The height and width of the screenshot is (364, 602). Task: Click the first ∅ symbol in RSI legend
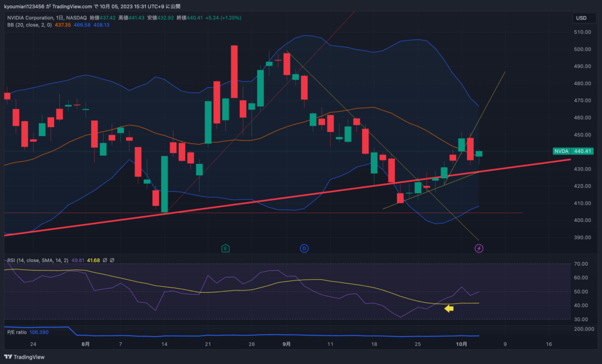(x=105, y=261)
